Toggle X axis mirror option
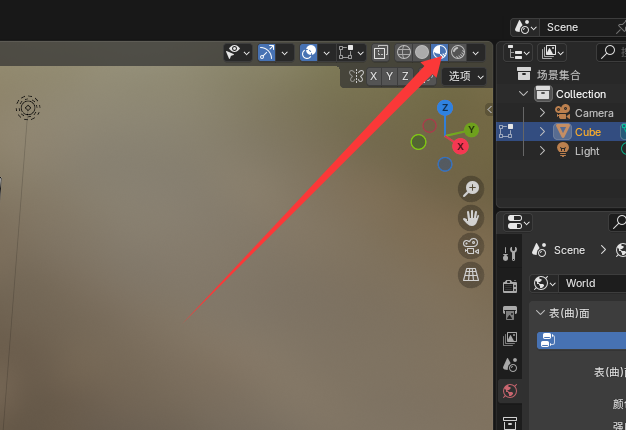The image size is (626, 430). click(x=373, y=76)
